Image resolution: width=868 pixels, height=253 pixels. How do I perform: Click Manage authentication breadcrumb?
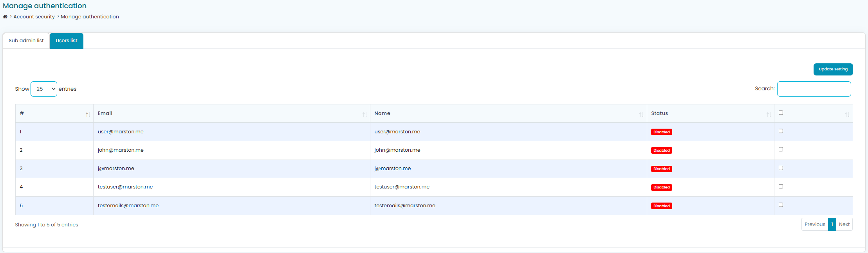(x=90, y=17)
